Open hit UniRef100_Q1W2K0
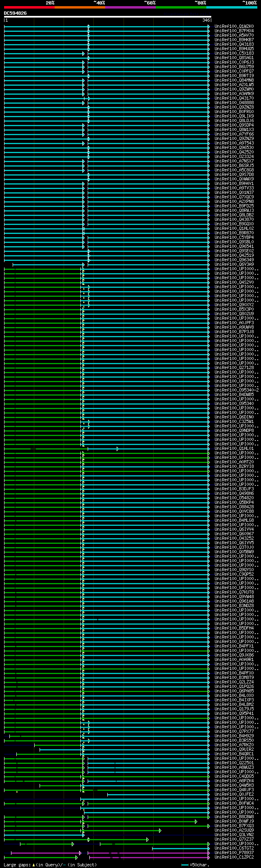This screenshot has width=261, height=868. (x=234, y=26)
